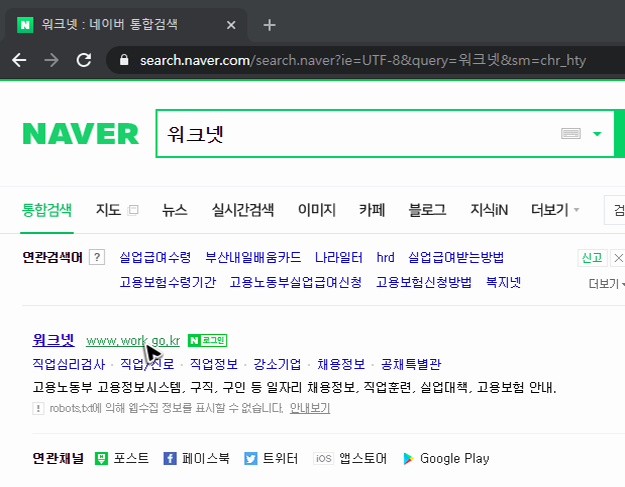The image size is (625, 487).
Task: Search related term 복지넷
Action: tap(503, 283)
